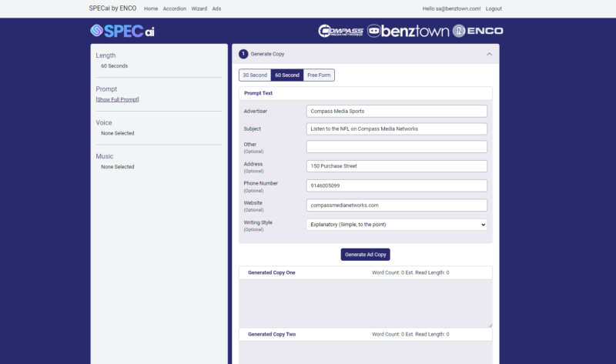The image size is (616, 364).
Task: Click into the empty Other field
Action: pos(397,147)
